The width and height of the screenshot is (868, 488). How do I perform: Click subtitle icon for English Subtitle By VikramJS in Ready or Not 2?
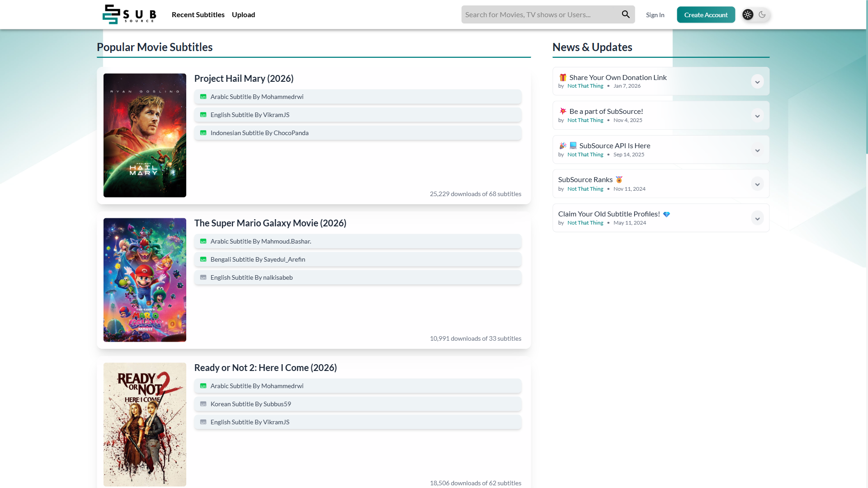203,422
